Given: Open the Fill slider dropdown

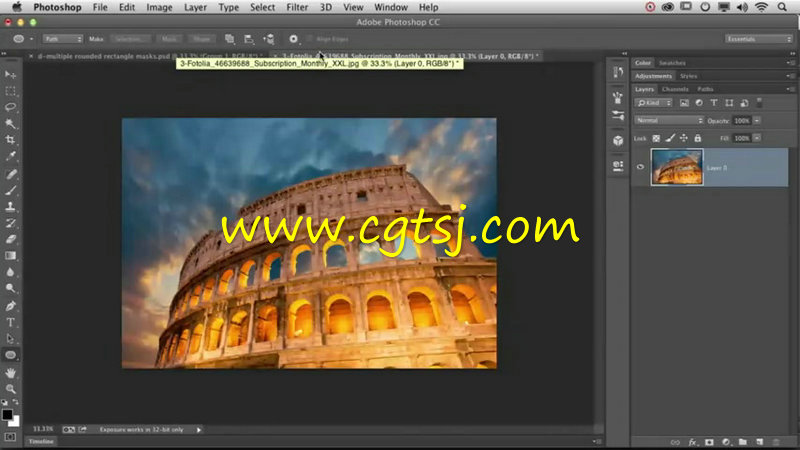Looking at the screenshot, I should [757, 138].
